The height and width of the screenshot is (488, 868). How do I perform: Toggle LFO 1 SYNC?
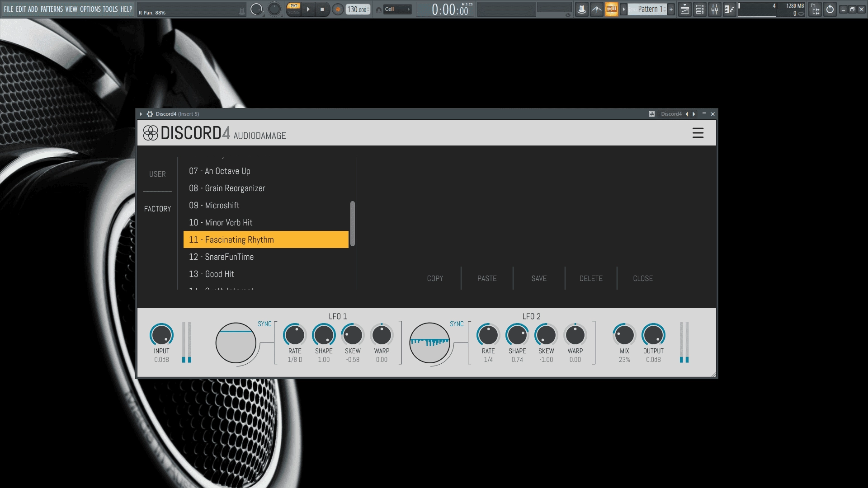click(264, 324)
